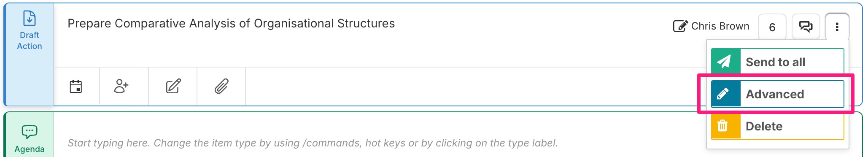Screen dimensions: 868x157
Task: Click the calendar due date icon
Action: click(x=76, y=87)
